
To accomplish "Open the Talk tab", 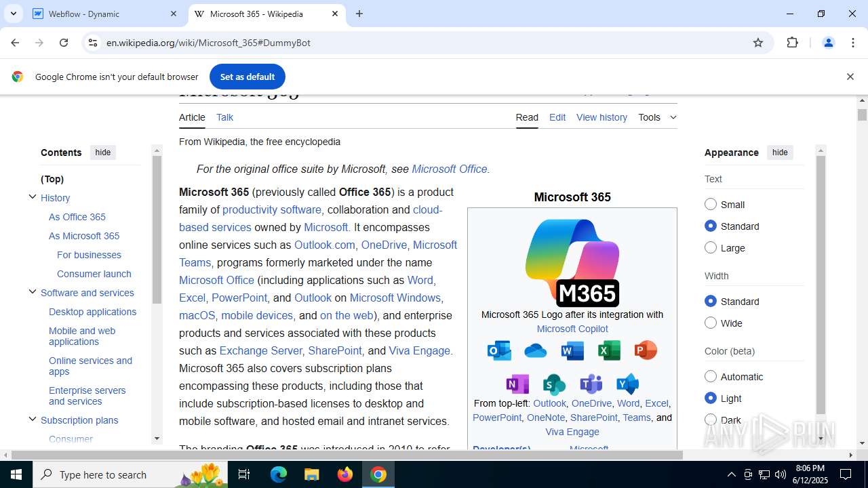I will pyautogui.click(x=224, y=117).
